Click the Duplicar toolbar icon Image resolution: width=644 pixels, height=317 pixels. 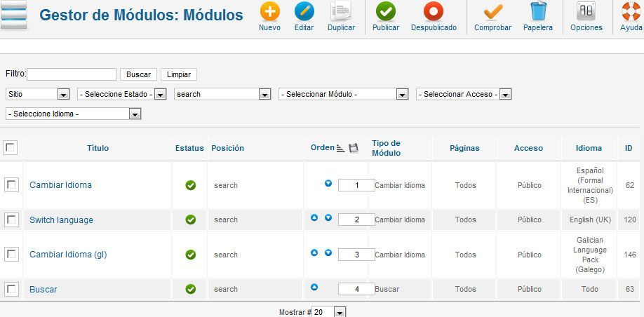coord(341,11)
